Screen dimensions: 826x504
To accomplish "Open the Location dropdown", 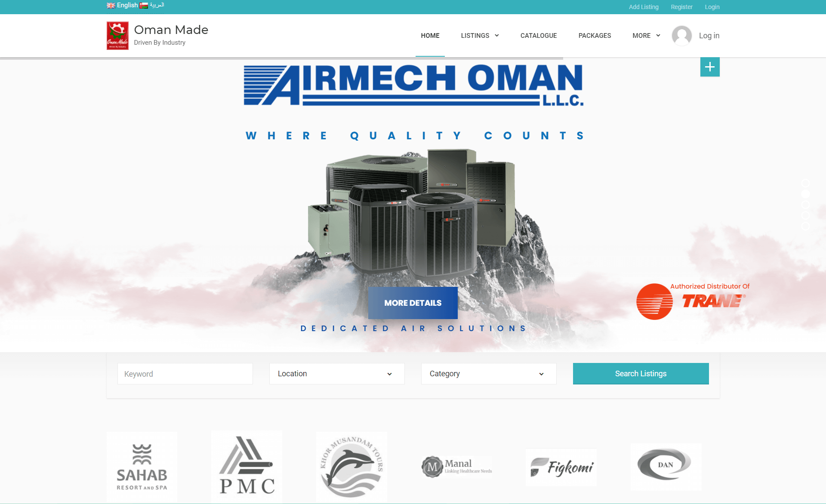I will point(337,374).
